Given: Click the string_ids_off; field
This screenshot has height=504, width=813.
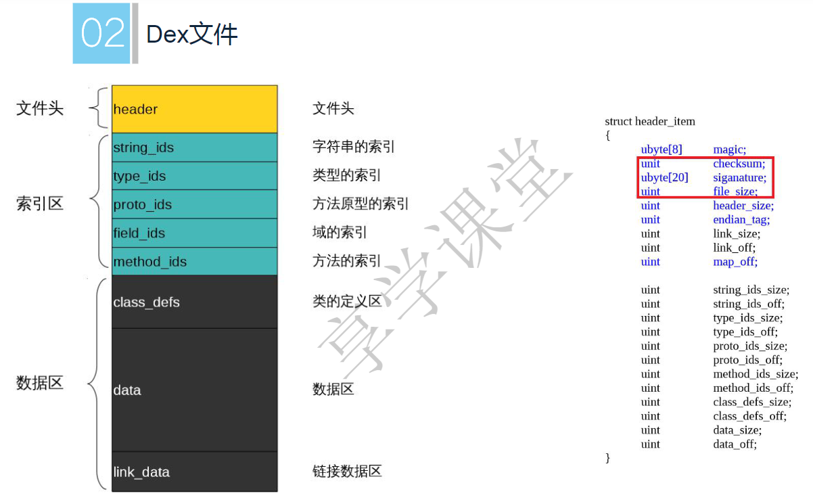Looking at the screenshot, I should (x=749, y=304).
